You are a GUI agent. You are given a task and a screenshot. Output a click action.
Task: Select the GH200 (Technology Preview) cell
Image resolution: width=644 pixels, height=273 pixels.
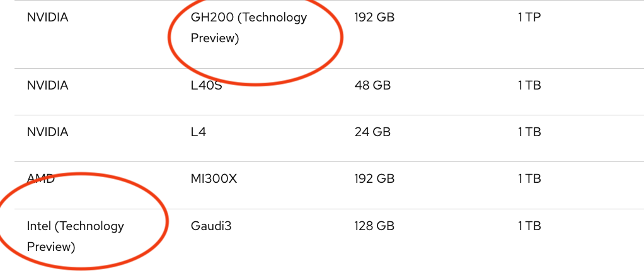click(x=248, y=28)
